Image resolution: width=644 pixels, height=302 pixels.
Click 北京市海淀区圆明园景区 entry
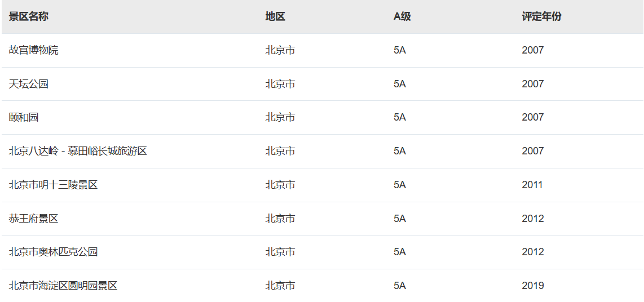point(63,286)
